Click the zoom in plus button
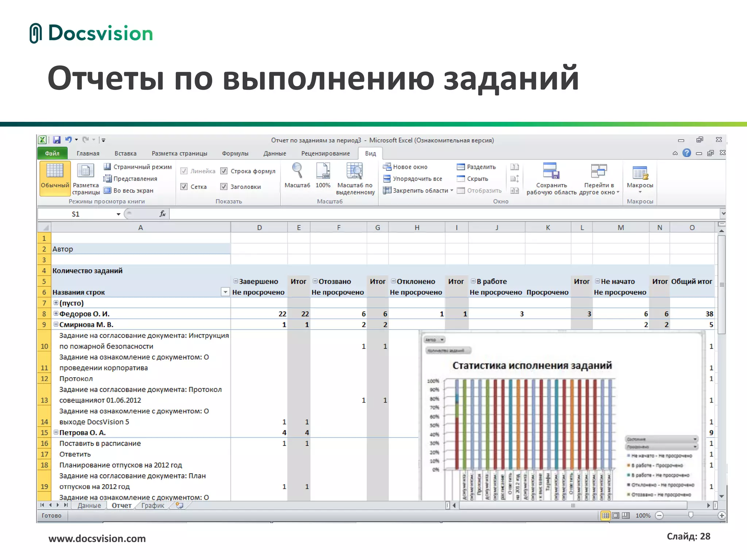 pos(721,516)
